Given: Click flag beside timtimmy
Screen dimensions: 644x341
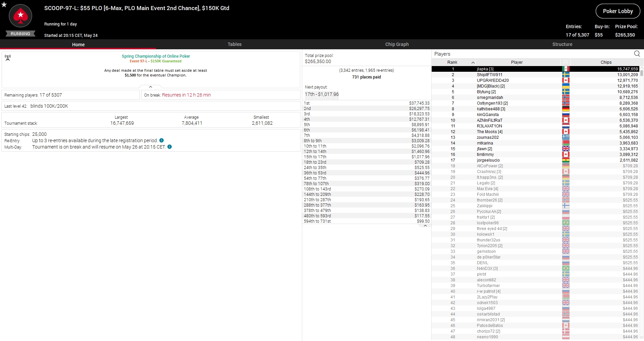Looking at the screenshot, I should tap(566, 155).
